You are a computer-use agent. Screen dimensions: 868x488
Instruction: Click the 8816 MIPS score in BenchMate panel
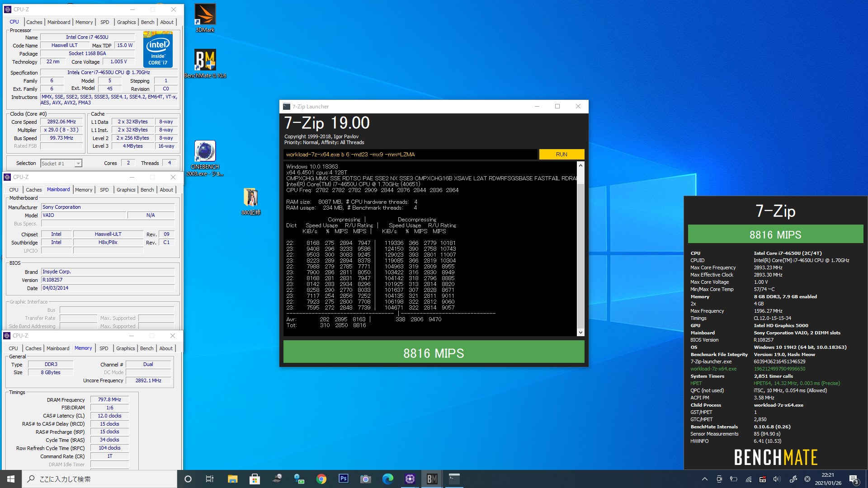(775, 235)
